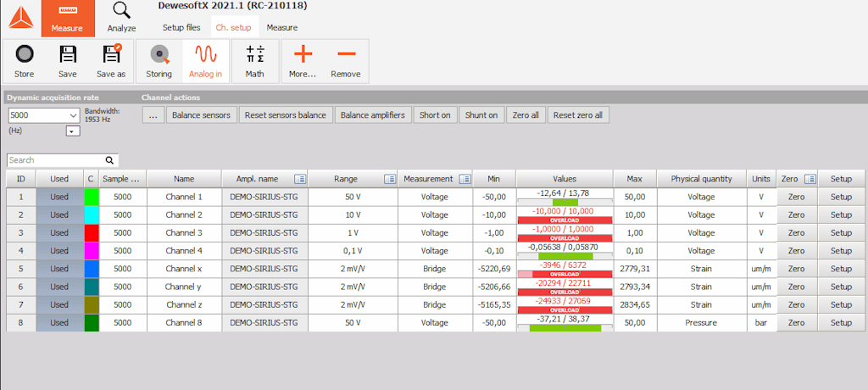Pick Channel 3 red color swatch
The width and height of the screenshot is (868, 390).
pyautogui.click(x=92, y=232)
